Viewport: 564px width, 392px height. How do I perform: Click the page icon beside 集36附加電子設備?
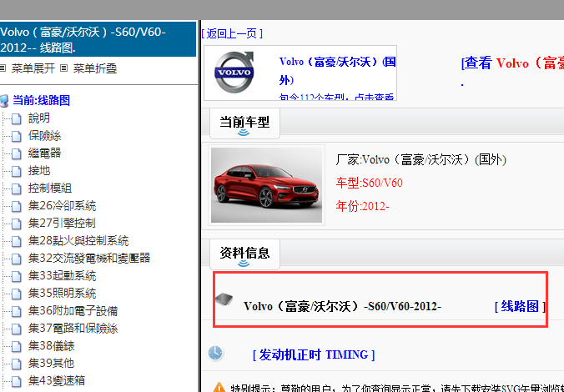pos(16,311)
